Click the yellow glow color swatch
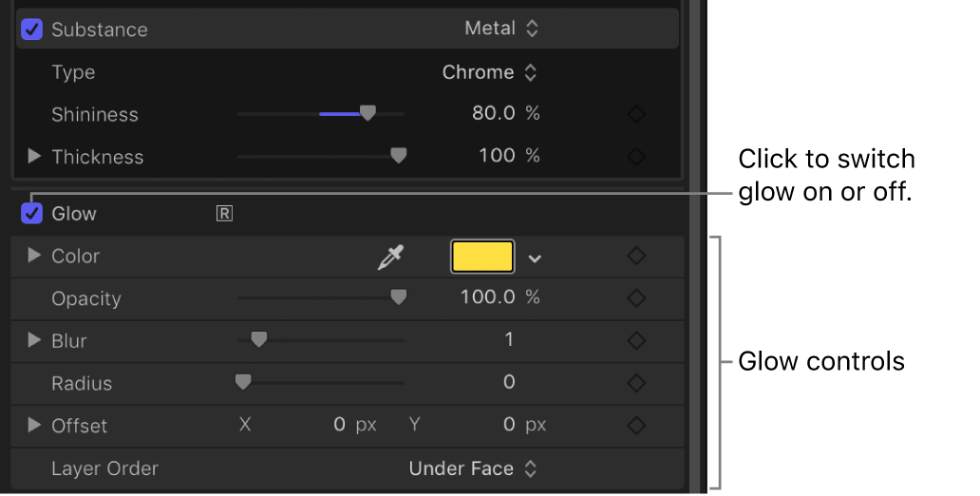This screenshot has height=496, width=980. [x=482, y=257]
